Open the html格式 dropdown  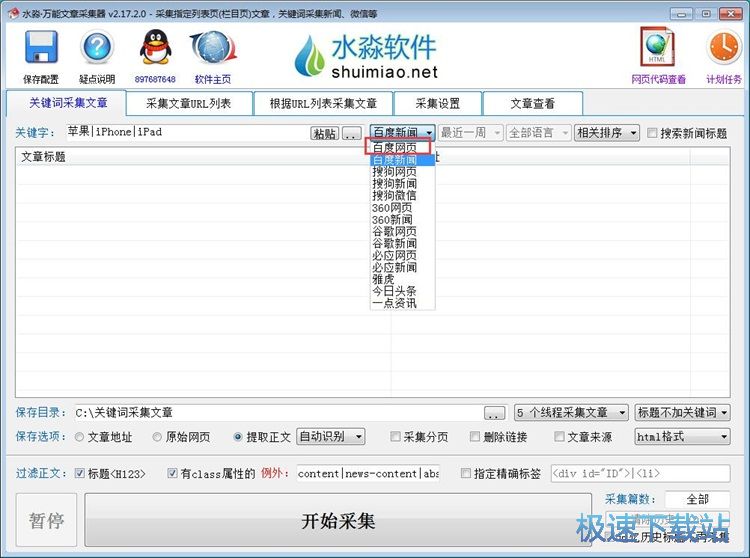683,437
